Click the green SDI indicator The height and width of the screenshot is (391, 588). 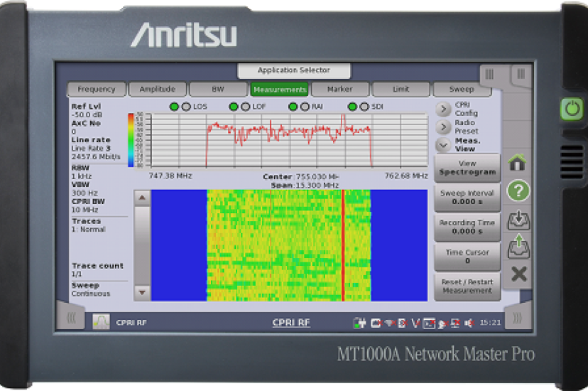point(352,107)
